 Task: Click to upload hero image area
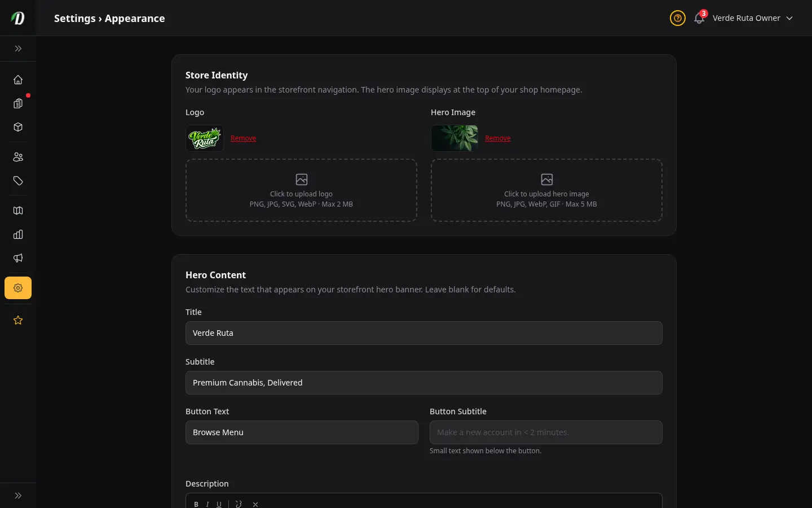pyautogui.click(x=546, y=190)
